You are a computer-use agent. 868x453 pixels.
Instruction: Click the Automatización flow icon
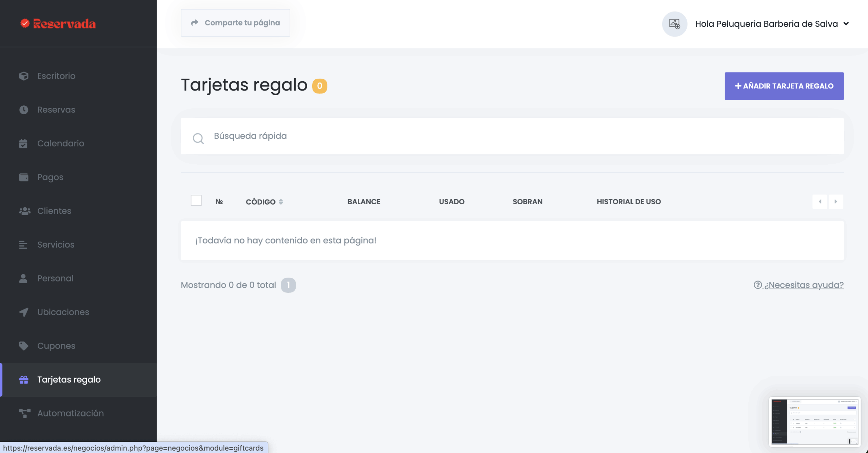[x=24, y=413]
